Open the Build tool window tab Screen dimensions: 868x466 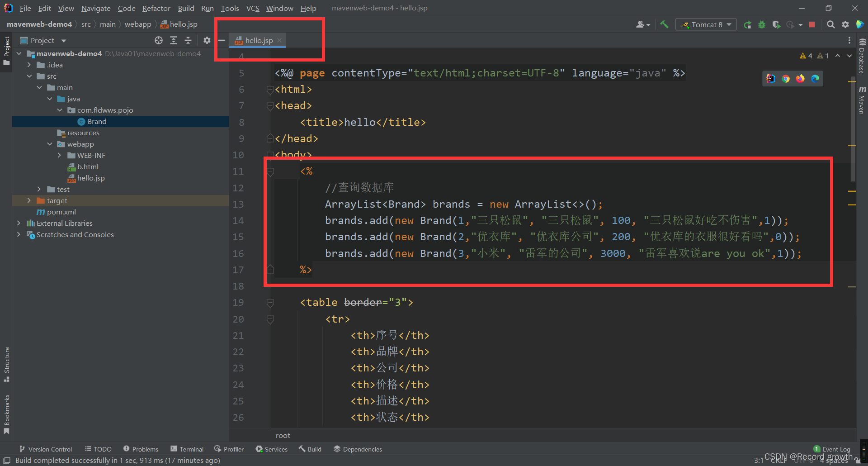pos(310,449)
